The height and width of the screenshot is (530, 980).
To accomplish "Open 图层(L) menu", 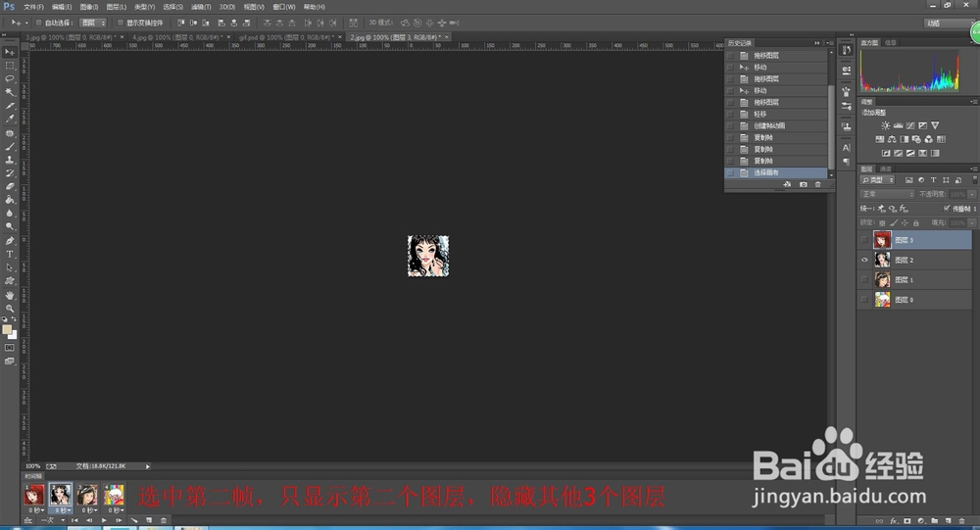I will click(x=117, y=7).
